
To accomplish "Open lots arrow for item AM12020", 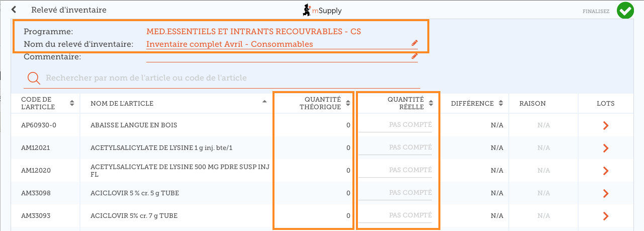I will [x=605, y=171].
